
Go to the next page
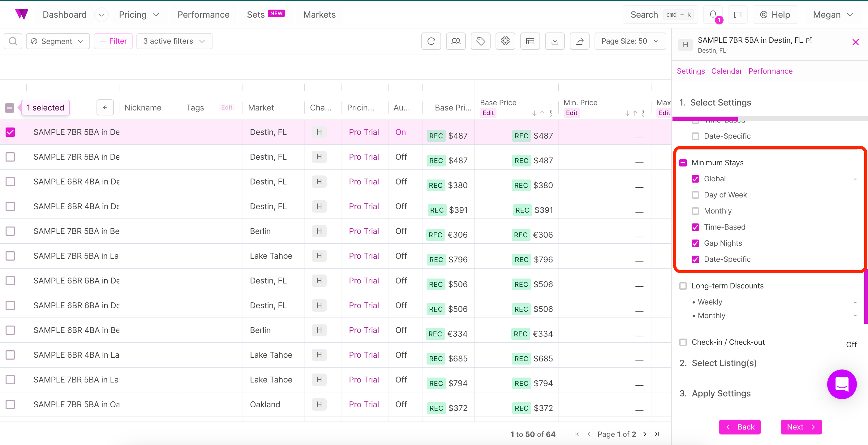coord(645,434)
